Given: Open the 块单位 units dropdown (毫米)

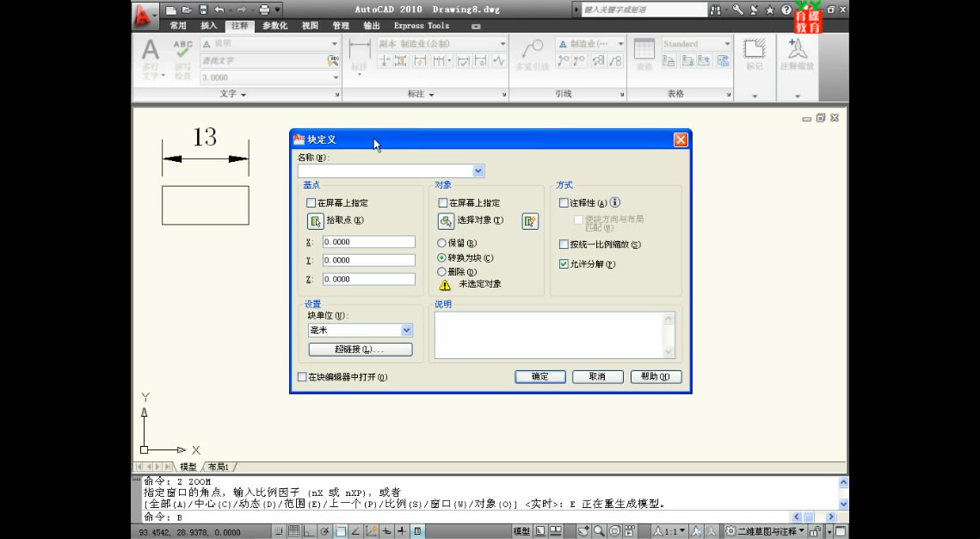Looking at the screenshot, I should pyautogui.click(x=406, y=330).
